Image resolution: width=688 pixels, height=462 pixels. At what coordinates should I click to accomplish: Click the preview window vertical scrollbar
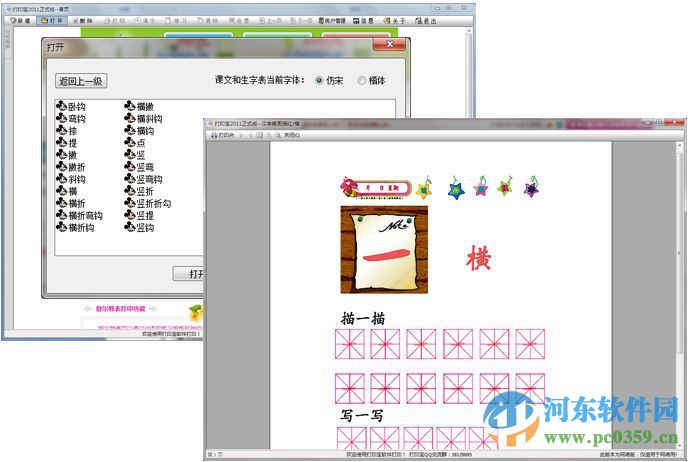click(x=680, y=294)
